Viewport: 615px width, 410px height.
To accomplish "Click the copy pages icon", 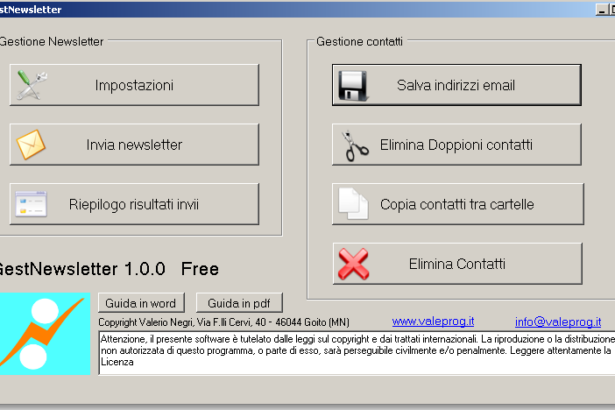I will tap(353, 204).
